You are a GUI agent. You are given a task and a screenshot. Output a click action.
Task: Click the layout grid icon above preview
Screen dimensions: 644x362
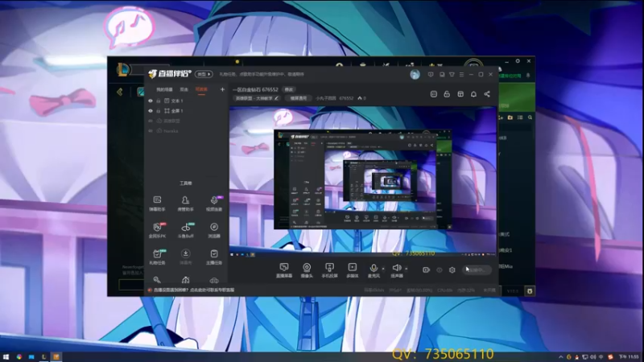click(460, 94)
